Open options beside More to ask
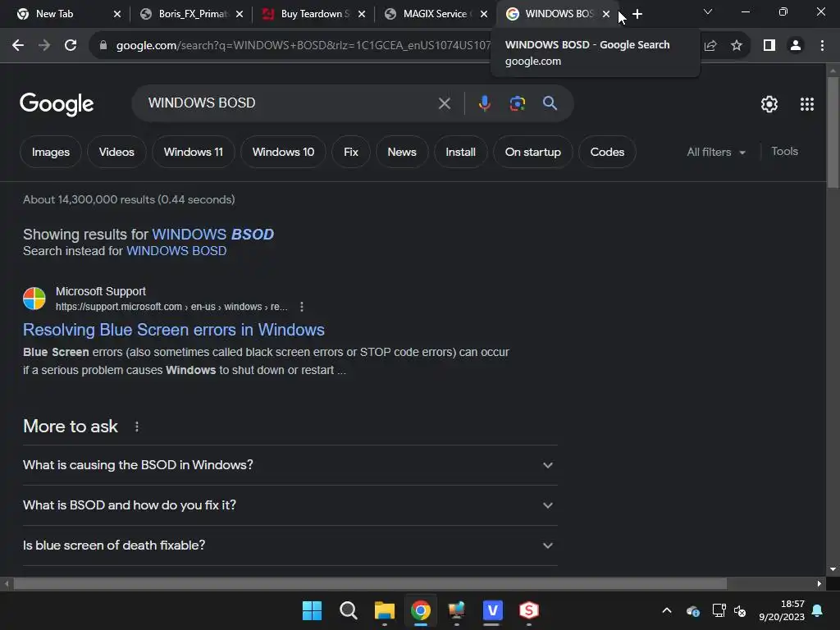 coord(137,427)
